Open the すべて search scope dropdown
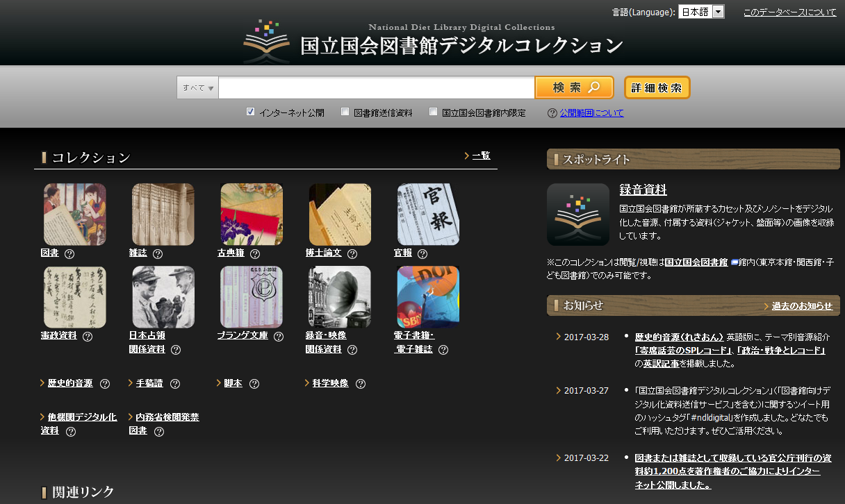Image resolution: width=845 pixels, height=504 pixels. [197, 88]
